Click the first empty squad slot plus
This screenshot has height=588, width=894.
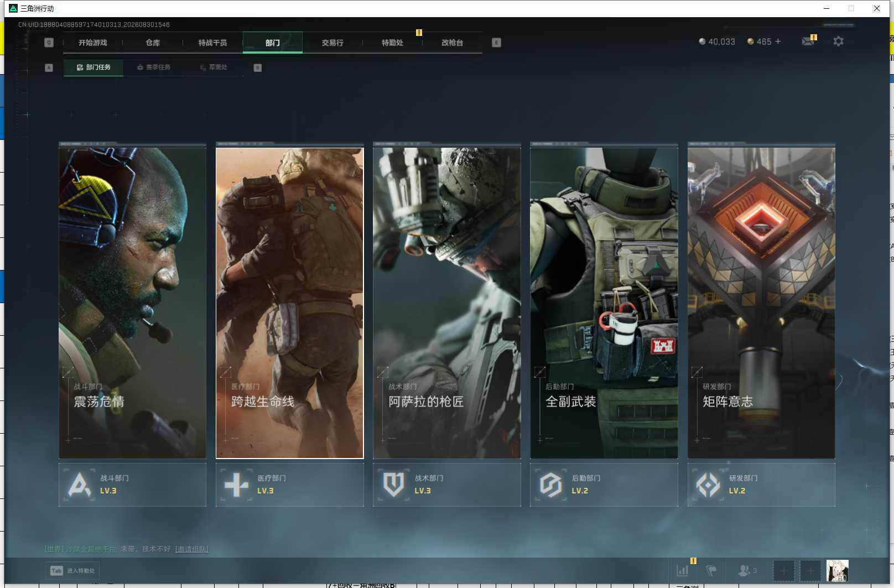coord(783,570)
